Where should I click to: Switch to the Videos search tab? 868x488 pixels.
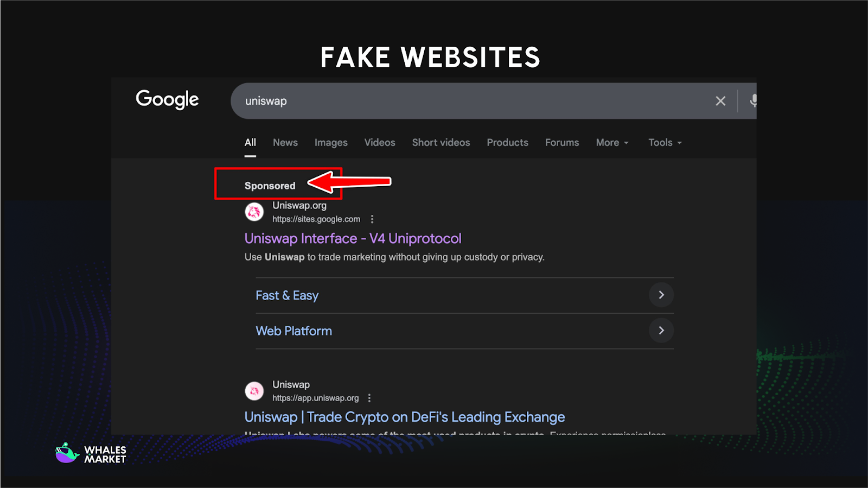(379, 142)
